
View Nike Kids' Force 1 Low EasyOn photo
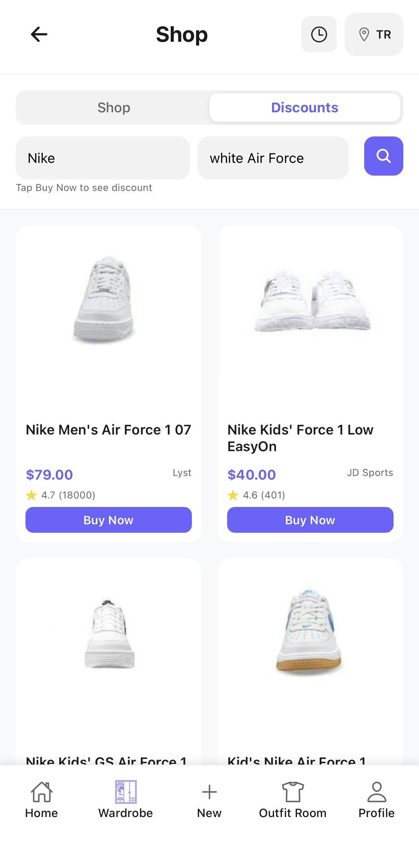(313, 300)
